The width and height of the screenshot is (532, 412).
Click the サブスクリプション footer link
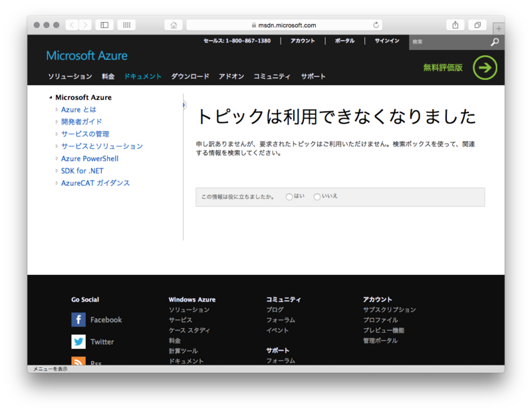390,309
